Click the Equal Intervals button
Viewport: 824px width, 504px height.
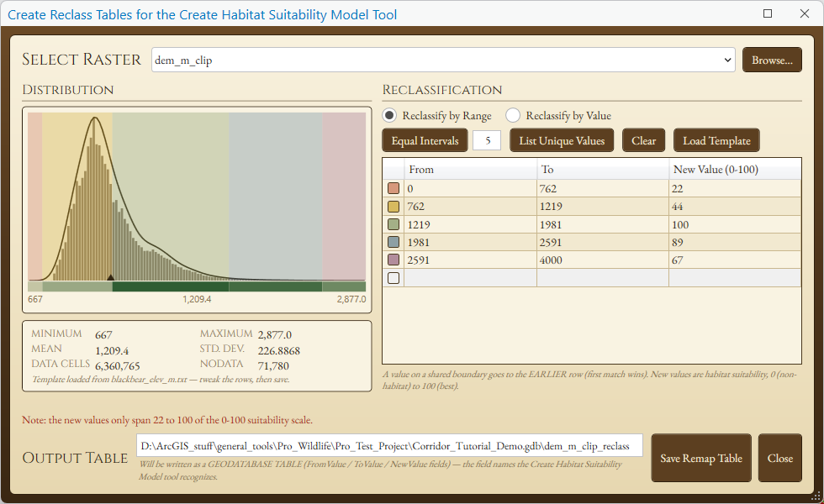click(425, 141)
